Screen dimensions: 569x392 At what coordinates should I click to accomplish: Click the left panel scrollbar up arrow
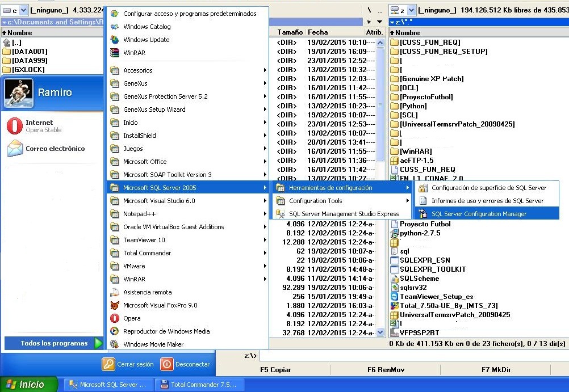tap(380, 43)
